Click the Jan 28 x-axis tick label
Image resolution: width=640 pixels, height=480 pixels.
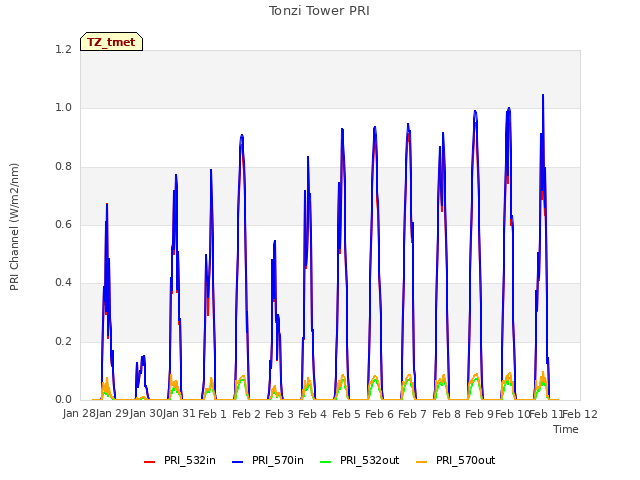(x=79, y=414)
